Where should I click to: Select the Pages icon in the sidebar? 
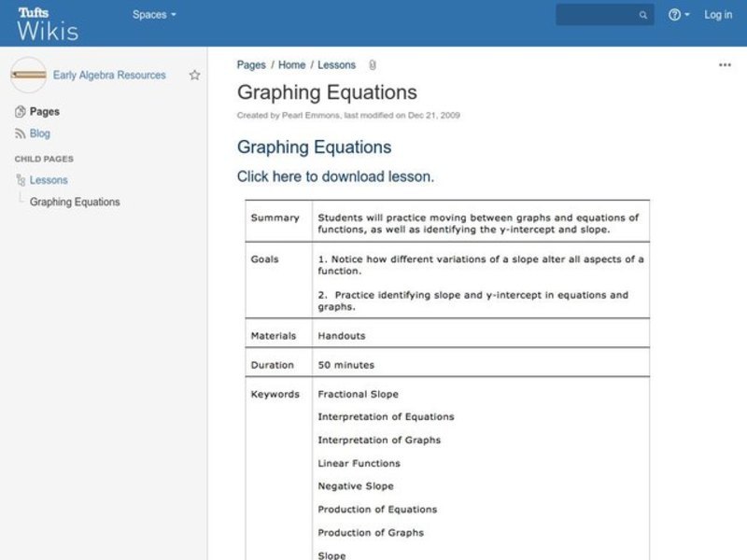point(20,111)
